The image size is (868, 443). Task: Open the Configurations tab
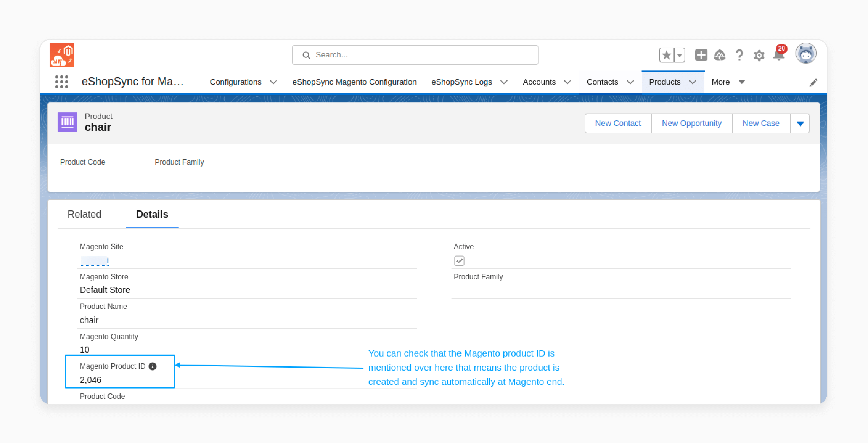236,82
